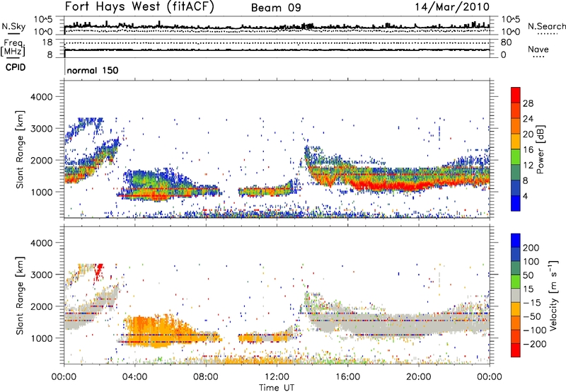Click the blue 4 dB power color band

pyautogui.click(x=516, y=203)
